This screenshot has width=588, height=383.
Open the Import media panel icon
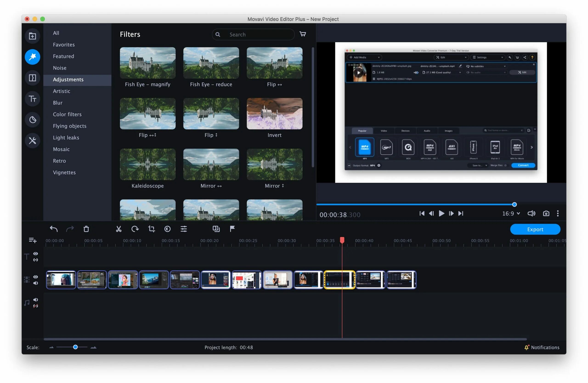pyautogui.click(x=32, y=36)
